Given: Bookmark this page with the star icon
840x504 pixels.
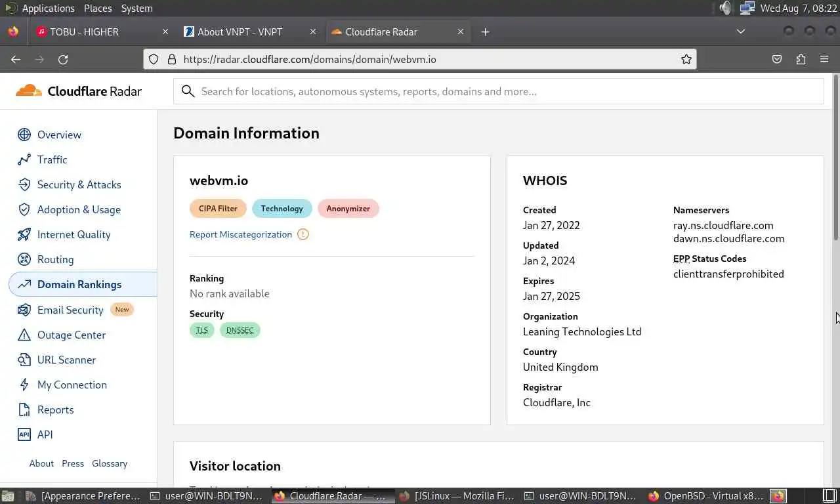Looking at the screenshot, I should pos(686,59).
